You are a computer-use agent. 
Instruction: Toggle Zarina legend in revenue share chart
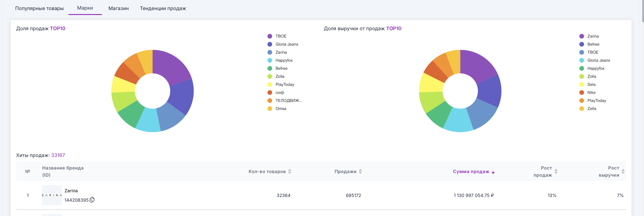[589, 36]
